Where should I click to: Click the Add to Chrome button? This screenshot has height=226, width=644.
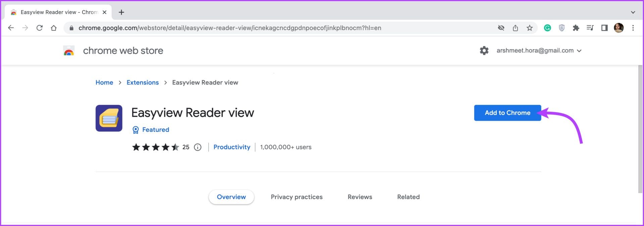[507, 113]
